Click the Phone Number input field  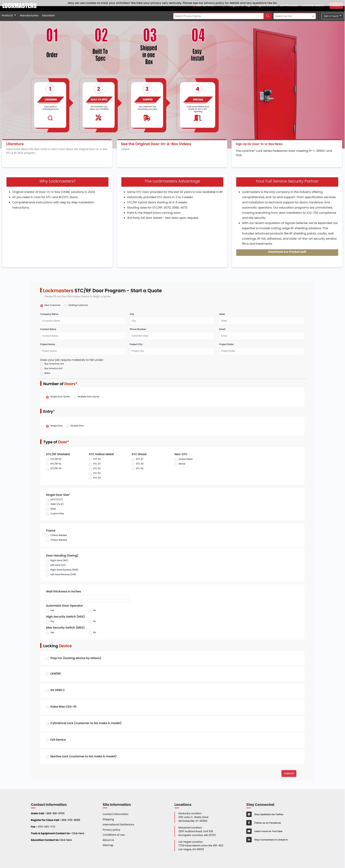(x=172, y=336)
